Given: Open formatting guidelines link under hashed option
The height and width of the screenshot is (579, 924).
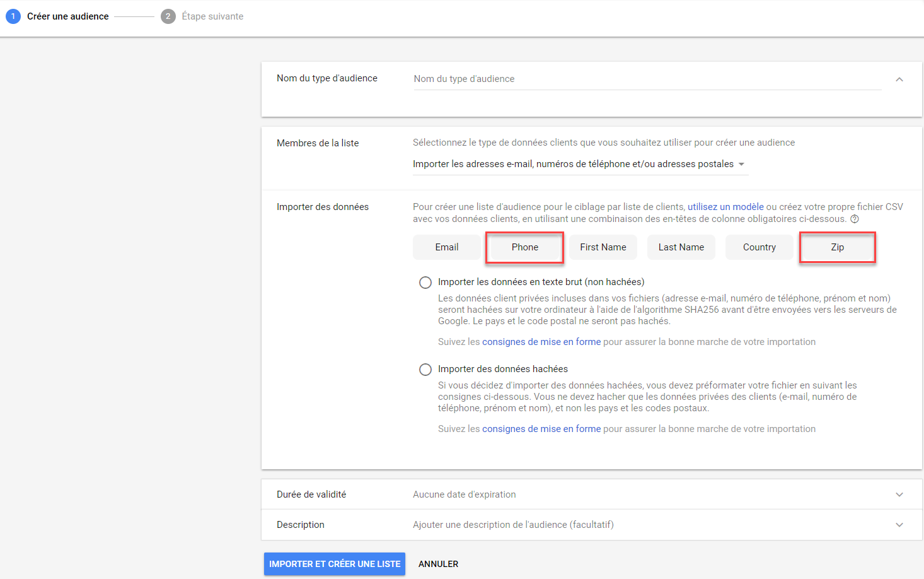Looking at the screenshot, I should pos(541,429).
